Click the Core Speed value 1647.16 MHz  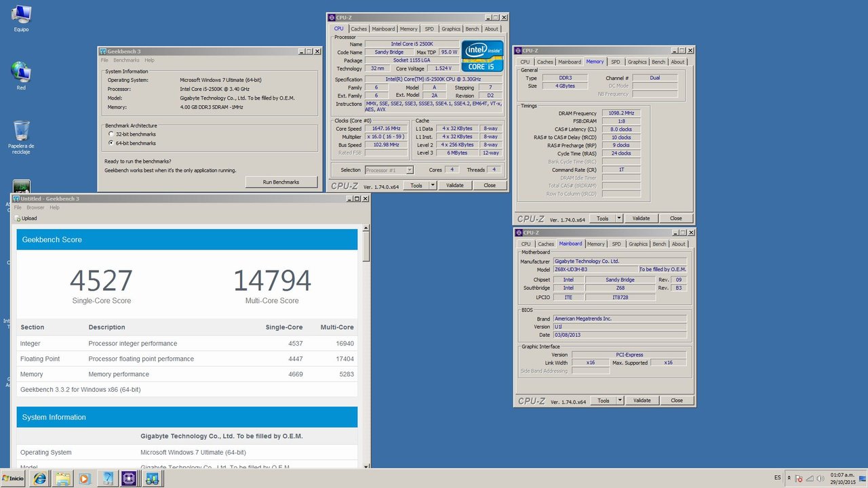coord(387,128)
